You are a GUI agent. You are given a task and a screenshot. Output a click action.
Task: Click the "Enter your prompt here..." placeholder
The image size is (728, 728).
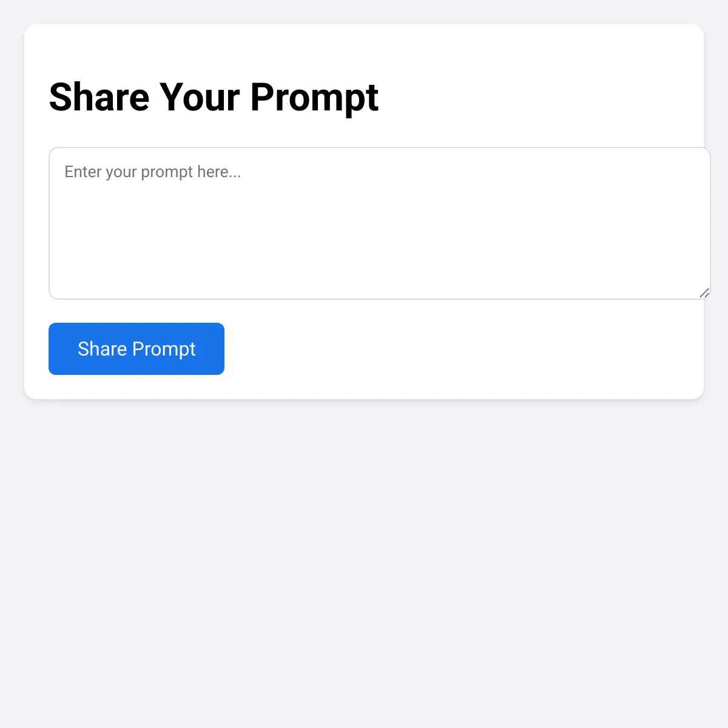[x=153, y=172]
